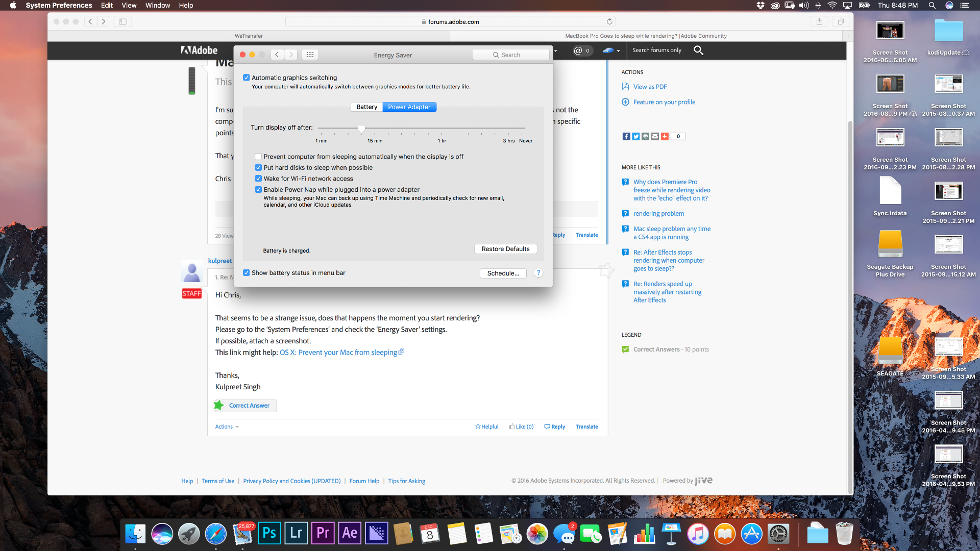Click the back navigation arrow in browser
The width and height of the screenshot is (980, 551).
(x=91, y=21)
